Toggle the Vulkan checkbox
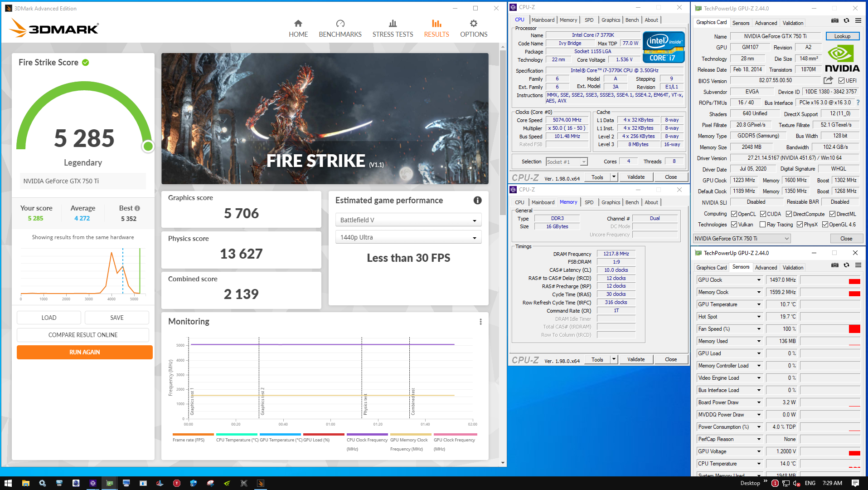 tap(734, 225)
